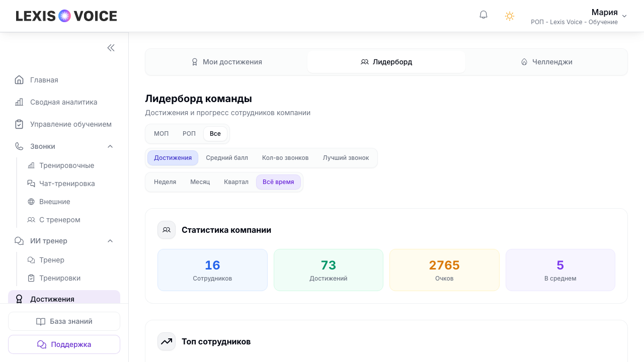Open Тренировочные calls list
This screenshot has width=644, height=362.
(x=70, y=165)
